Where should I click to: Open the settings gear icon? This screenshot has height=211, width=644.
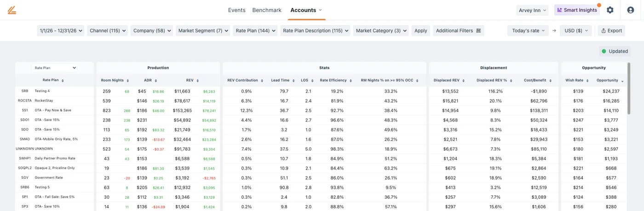(x=610, y=10)
